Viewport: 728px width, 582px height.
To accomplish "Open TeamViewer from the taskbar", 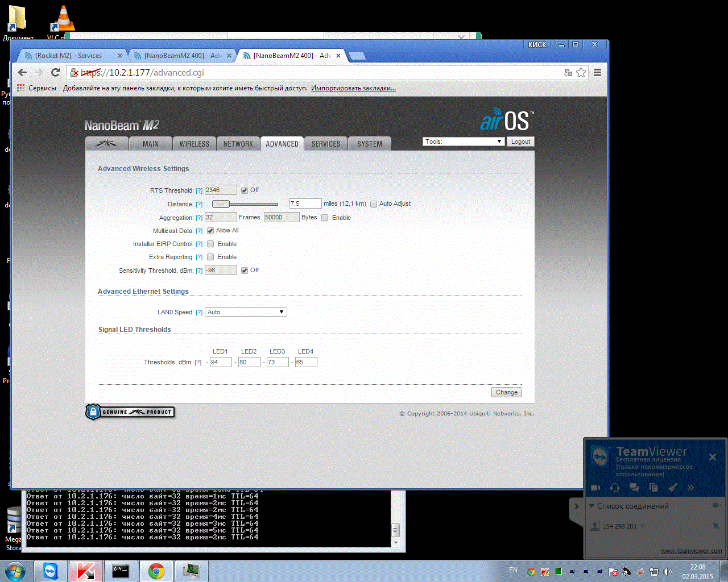I will 51,571.
